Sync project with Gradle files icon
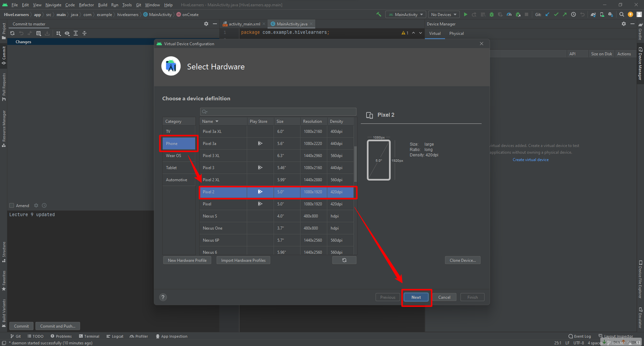The image size is (644, 346). coord(594,15)
